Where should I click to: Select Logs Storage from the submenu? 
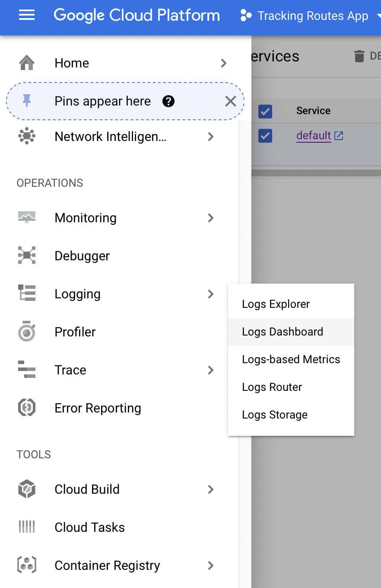coord(291,415)
